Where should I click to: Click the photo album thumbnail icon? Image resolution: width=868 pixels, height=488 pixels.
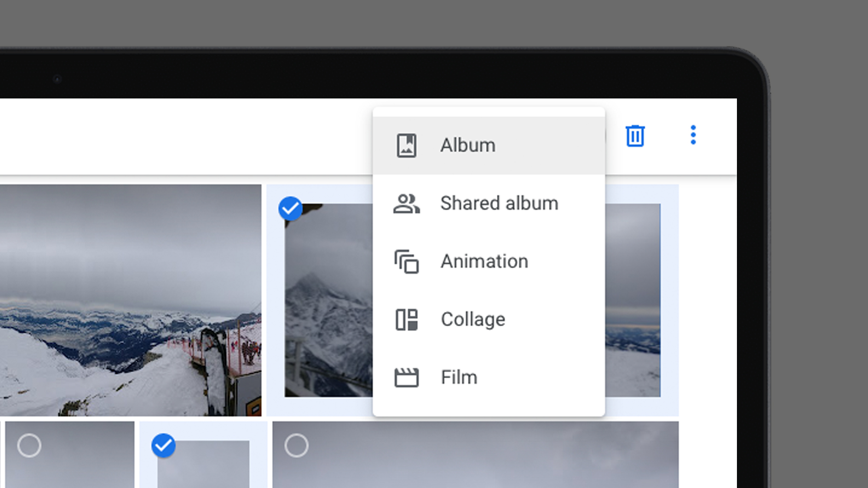pos(407,145)
